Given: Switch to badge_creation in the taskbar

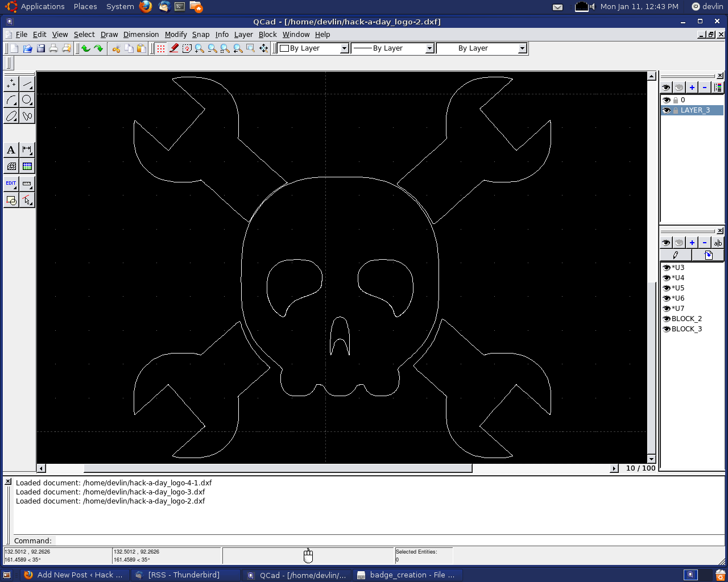Looking at the screenshot, I should coord(407,575).
